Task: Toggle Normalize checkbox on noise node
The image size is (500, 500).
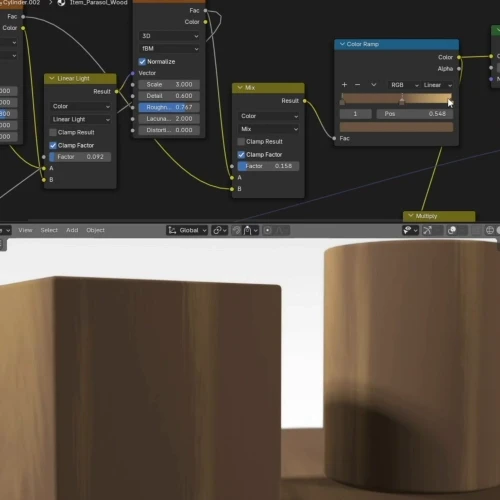Action: [x=142, y=62]
